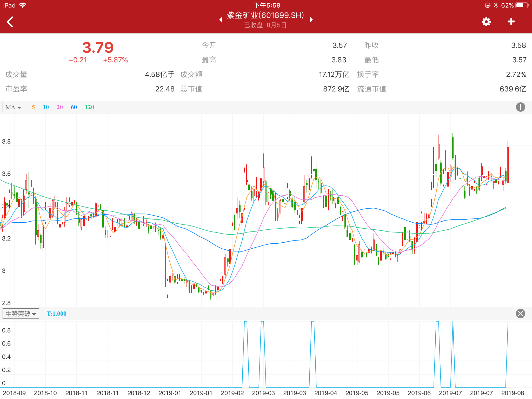532x399 pixels.
Task: Tap the current price 3.79
Action: [98, 48]
